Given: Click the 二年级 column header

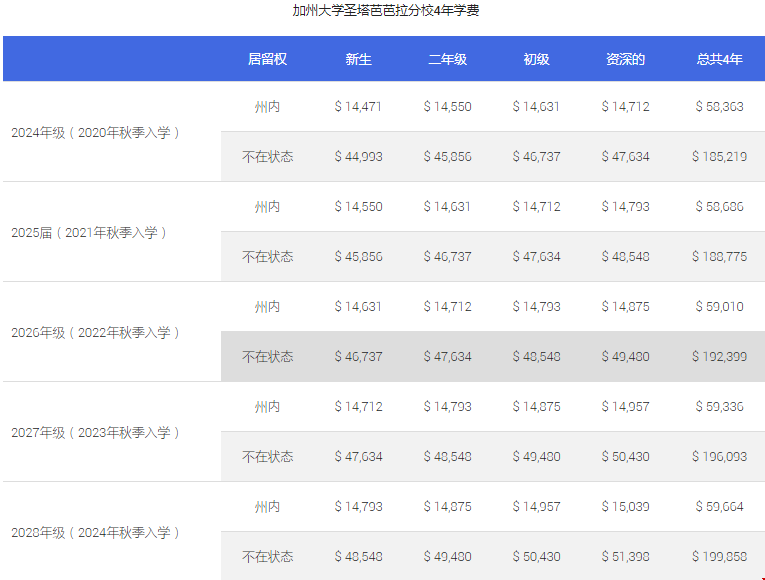Looking at the screenshot, I should pyautogui.click(x=447, y=59).
